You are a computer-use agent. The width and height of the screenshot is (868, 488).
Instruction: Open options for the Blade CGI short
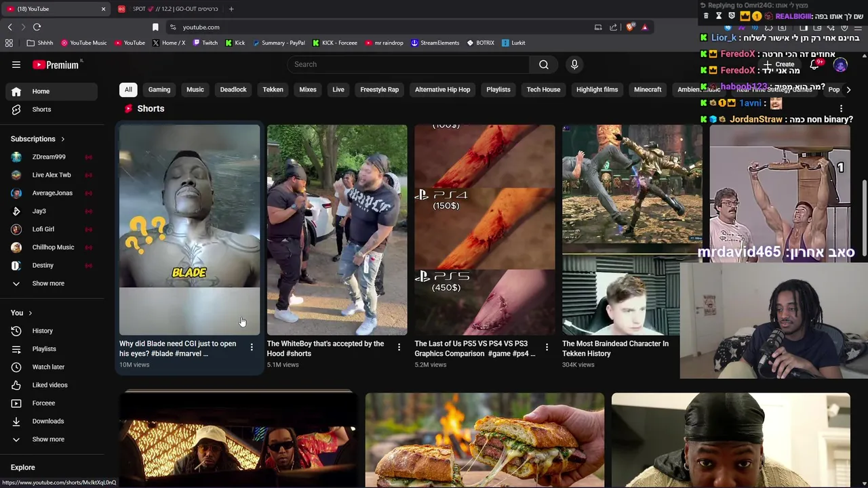252,348
